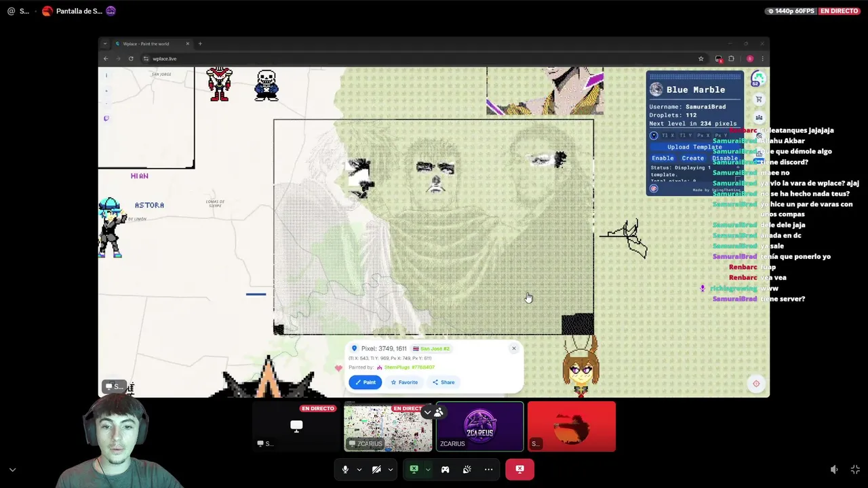The height and width of the screenshot is (488, 868).
Task: Open StemPlugs painter profile link
Action: [x=409, y=367]
